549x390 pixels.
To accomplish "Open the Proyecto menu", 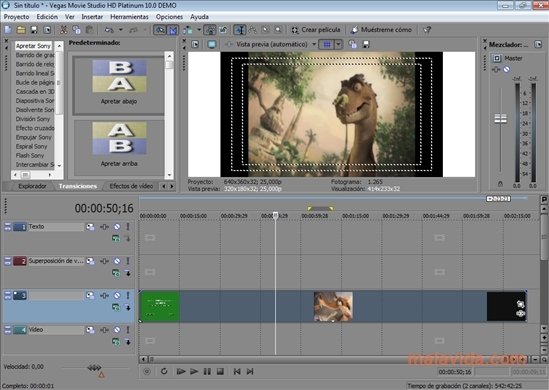I will click(x=16, y=17).
